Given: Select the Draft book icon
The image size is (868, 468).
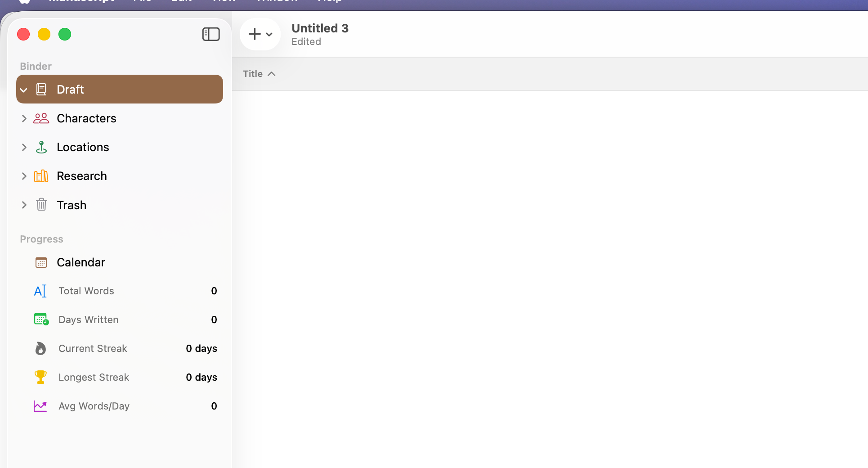Looking at the screenshot, I should (x=41, y=89).
